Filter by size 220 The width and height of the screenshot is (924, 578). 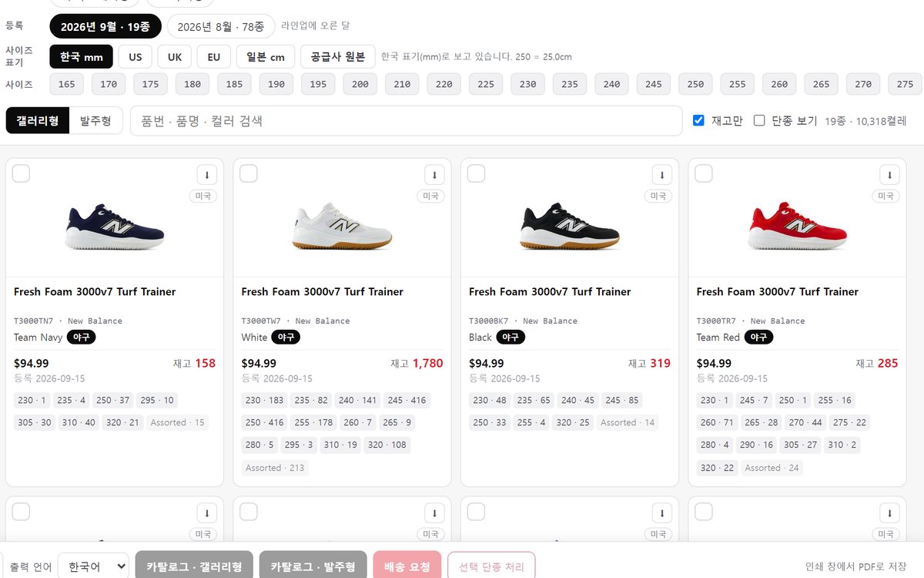coord(444,84)
